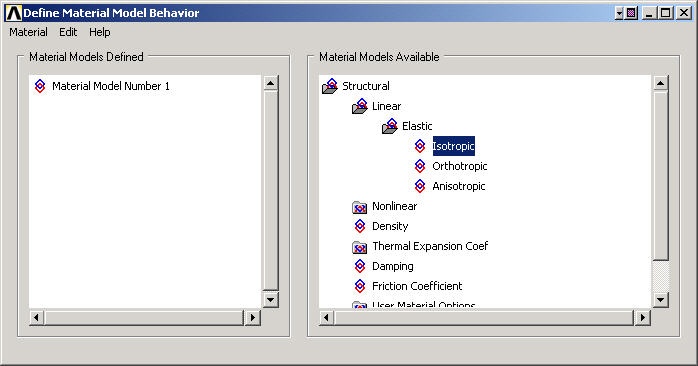Click the ANSYS logo in title bar
This screenshot has width=698, height=366.
coord(13,13)
